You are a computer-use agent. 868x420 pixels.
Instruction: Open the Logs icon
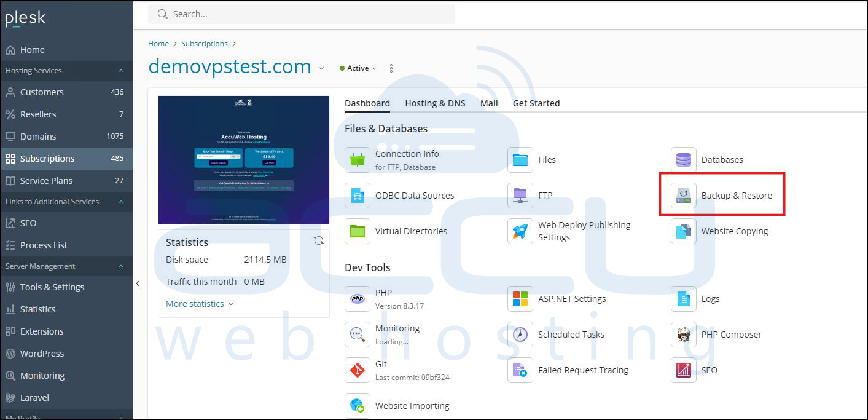[684, 299]
